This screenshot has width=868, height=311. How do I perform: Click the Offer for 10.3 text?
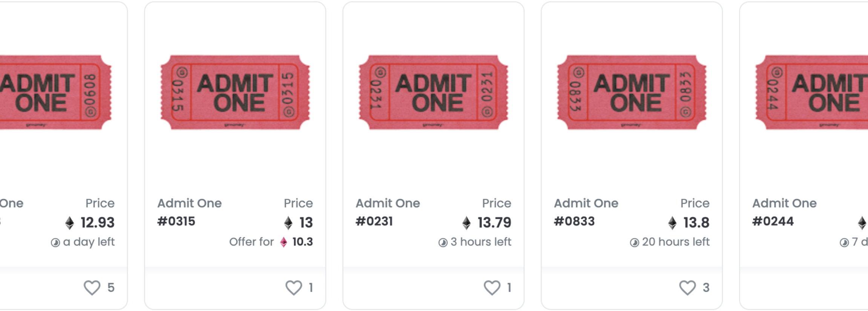coord(271,242)
